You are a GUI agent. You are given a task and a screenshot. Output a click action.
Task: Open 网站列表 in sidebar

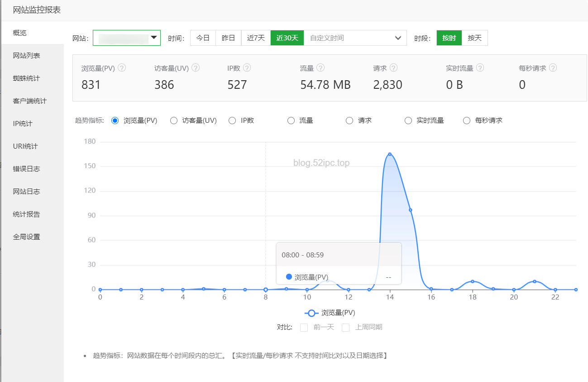click(32, 56)
